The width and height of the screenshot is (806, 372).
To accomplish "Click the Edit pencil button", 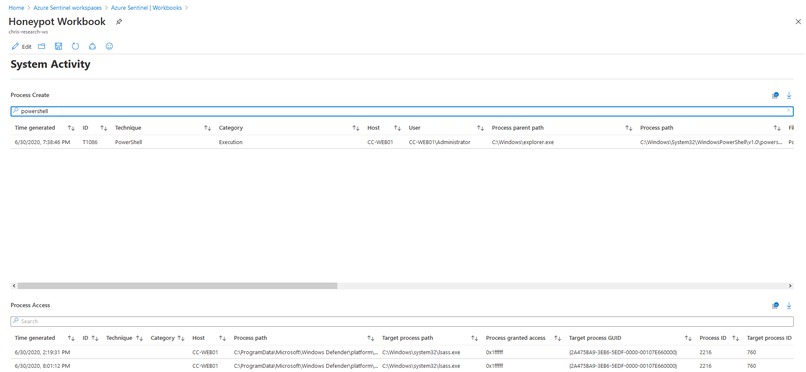I will (x=21, y=46).
